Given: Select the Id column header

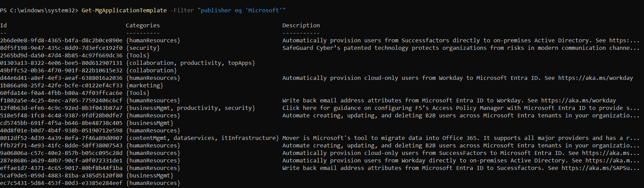Looking at the screenshot, I should point(3,25).
